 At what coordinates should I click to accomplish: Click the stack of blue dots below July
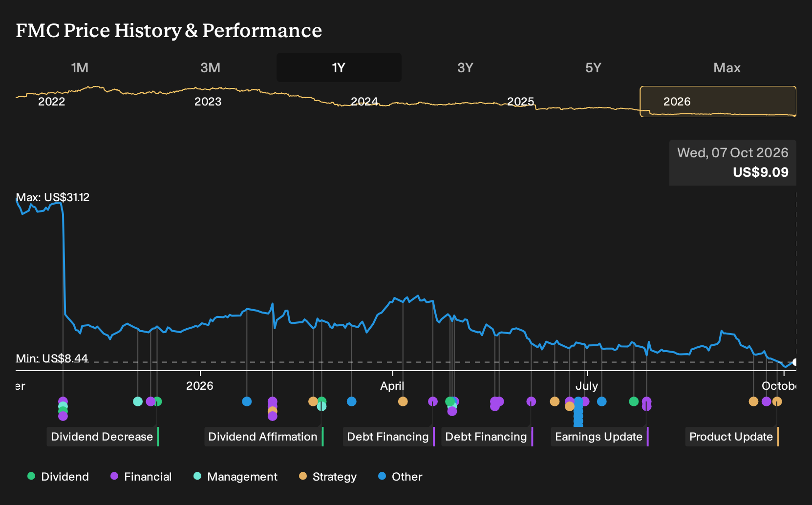tap(578, 412)
